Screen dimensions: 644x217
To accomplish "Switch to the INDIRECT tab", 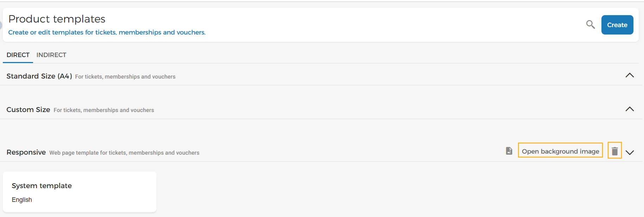I will [51, 55].
